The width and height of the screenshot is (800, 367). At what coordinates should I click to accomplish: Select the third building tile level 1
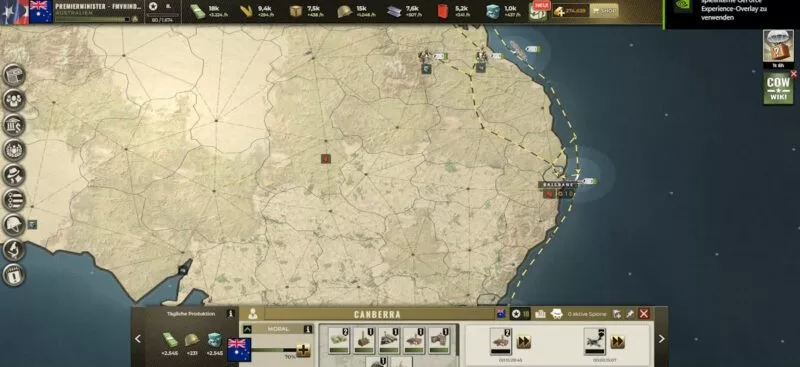coord(389,341)
